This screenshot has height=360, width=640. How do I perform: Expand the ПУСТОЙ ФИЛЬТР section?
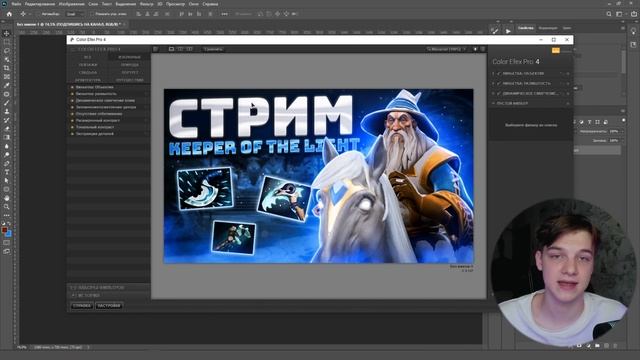493,104
